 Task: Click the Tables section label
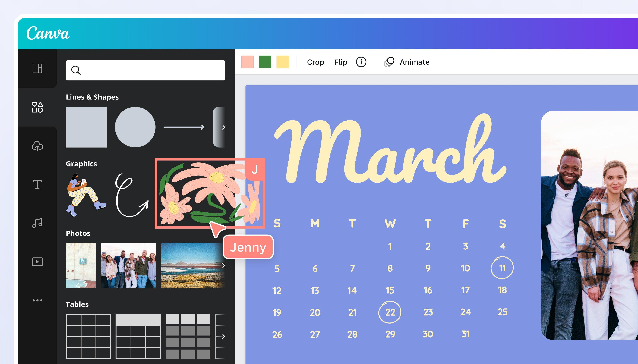[x=77, y=303]
